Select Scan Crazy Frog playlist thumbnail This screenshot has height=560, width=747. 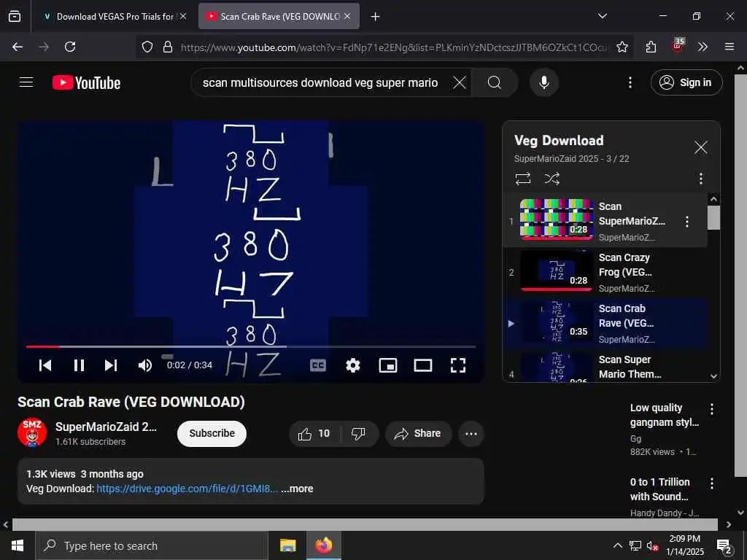(557, 271)
